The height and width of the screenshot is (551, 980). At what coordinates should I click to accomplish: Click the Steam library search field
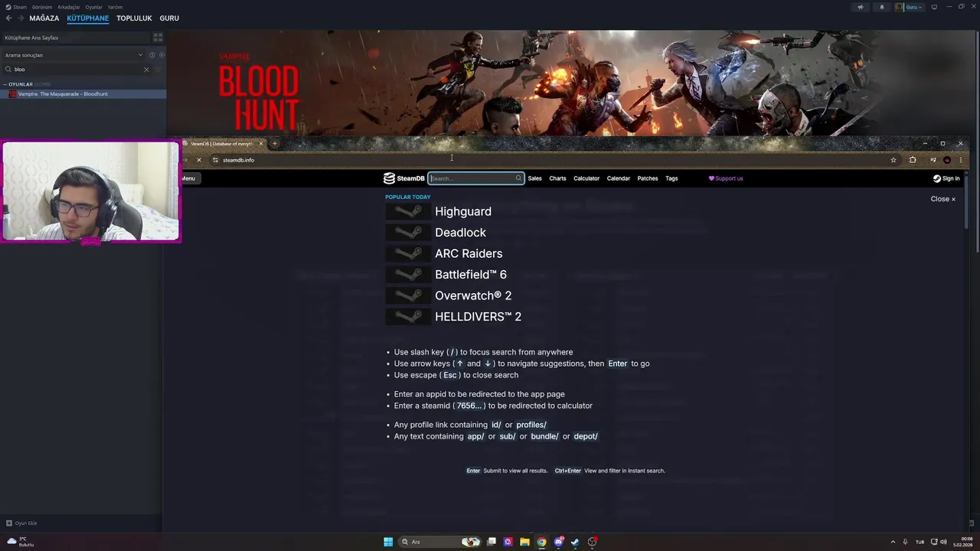point(77,70)
